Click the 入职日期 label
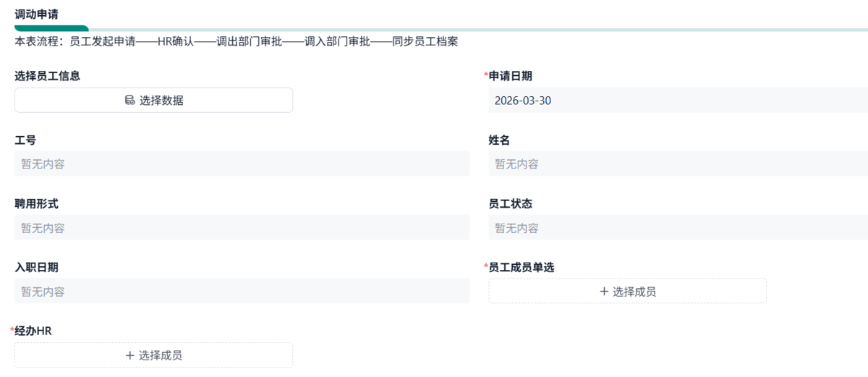Screen dimensions: 868x377 [x=36, y=268]
